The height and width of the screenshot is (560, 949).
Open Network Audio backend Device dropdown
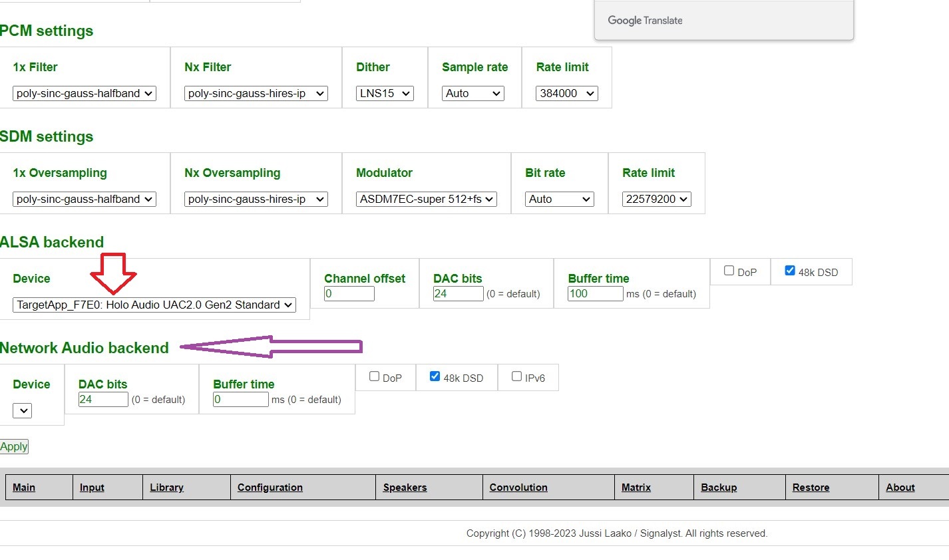pyautogui.click(x=23, y=411)
